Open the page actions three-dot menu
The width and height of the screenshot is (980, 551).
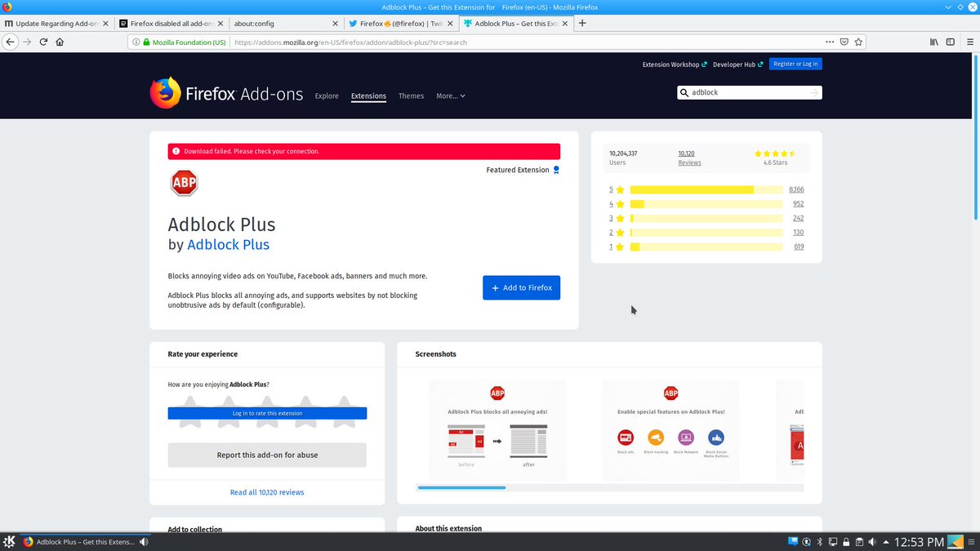[x=830, y=42]
